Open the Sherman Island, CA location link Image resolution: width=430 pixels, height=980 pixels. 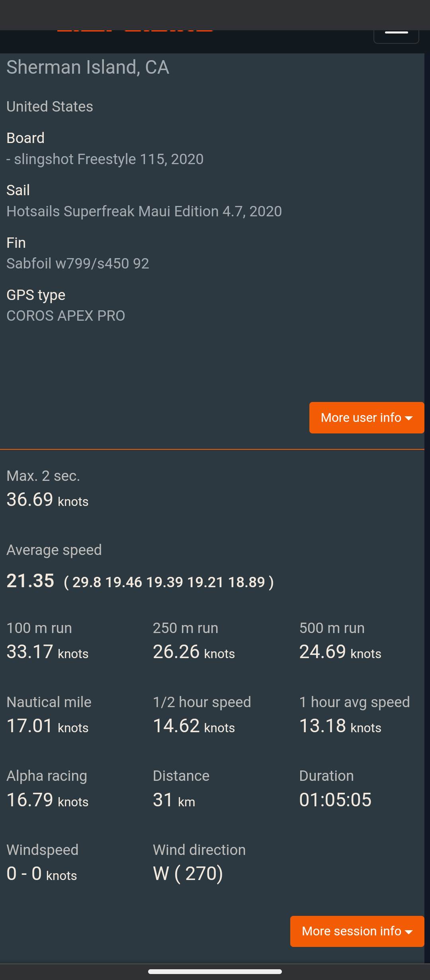pyautogui.click(x=88, y=67)
